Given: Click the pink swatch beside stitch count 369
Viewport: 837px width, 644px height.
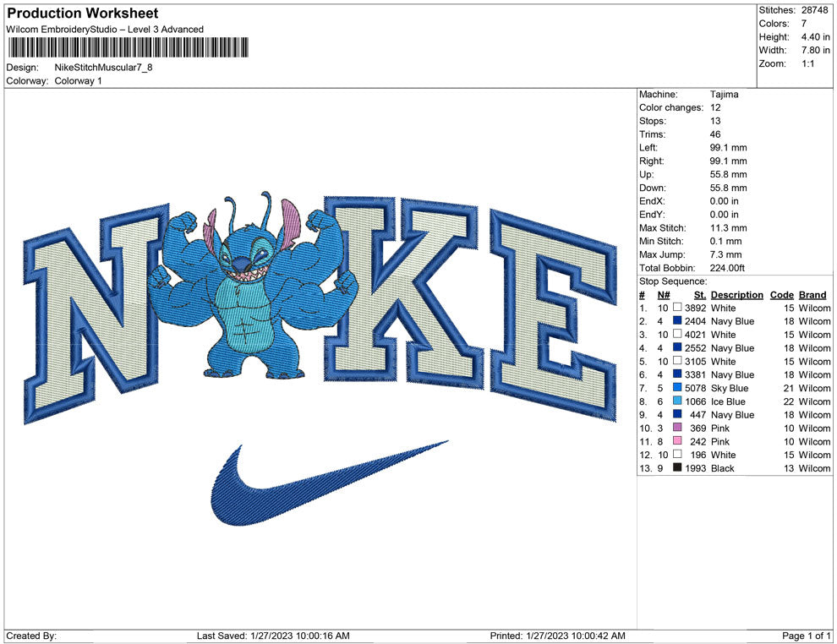Looking at the screenshot, I should pyautogui.click(x=677, y=428).
